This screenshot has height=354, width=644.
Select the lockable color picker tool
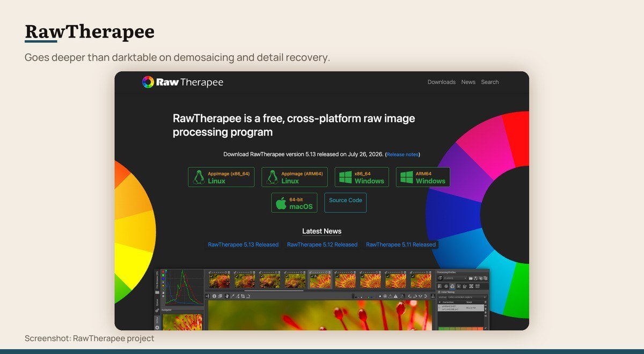pos(238,296)
